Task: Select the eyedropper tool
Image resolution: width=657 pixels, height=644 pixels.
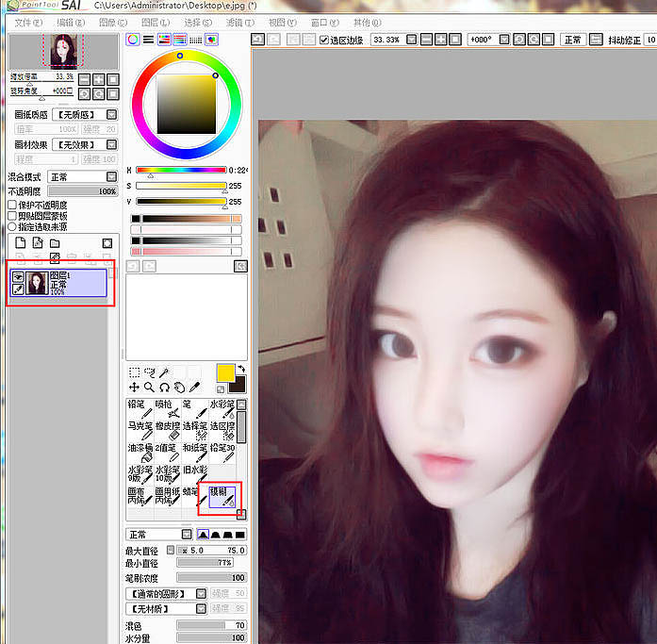Action: [194, 388]
